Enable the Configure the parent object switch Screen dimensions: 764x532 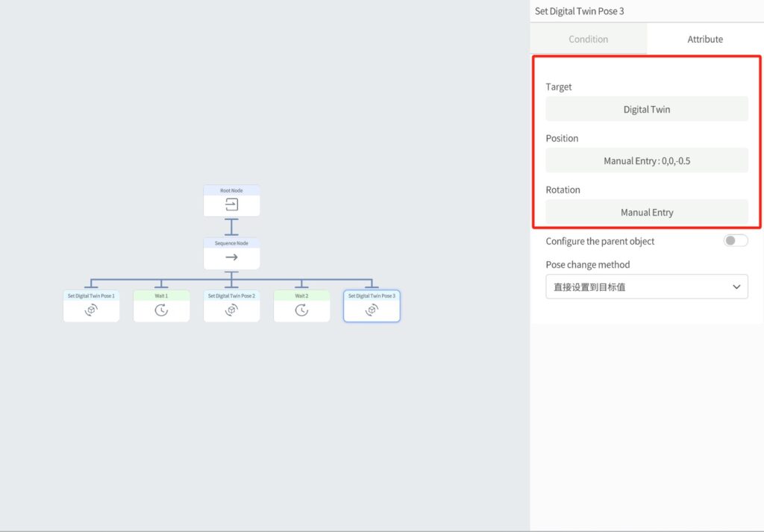[735, 240]
